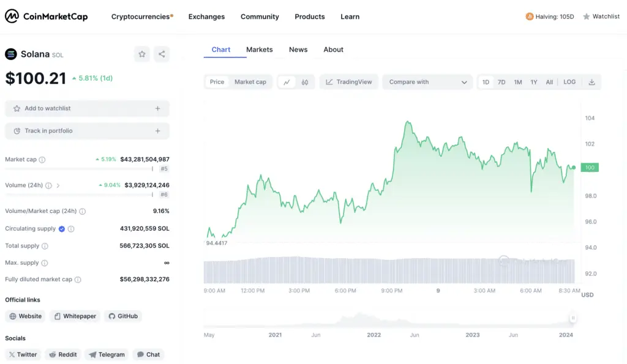The image size is (627, 364).
Task: Click the Add to watchlist button
Action: tap(87, 108)
